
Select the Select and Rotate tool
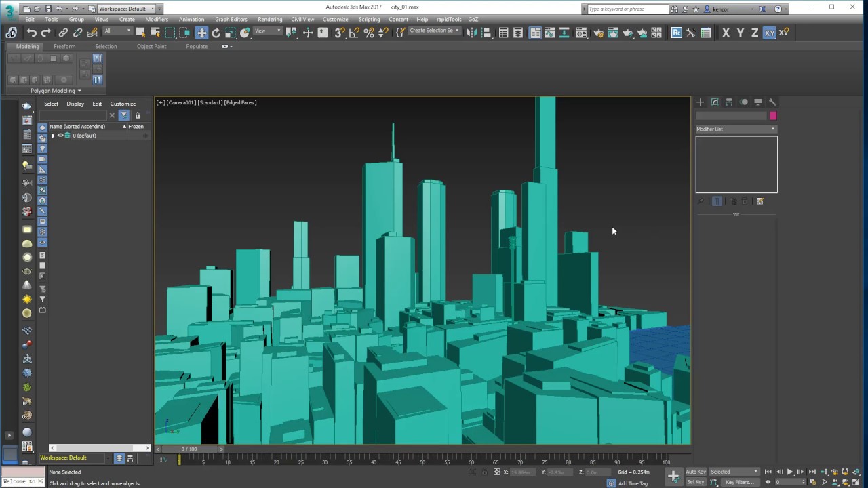(x=216, y=33)
